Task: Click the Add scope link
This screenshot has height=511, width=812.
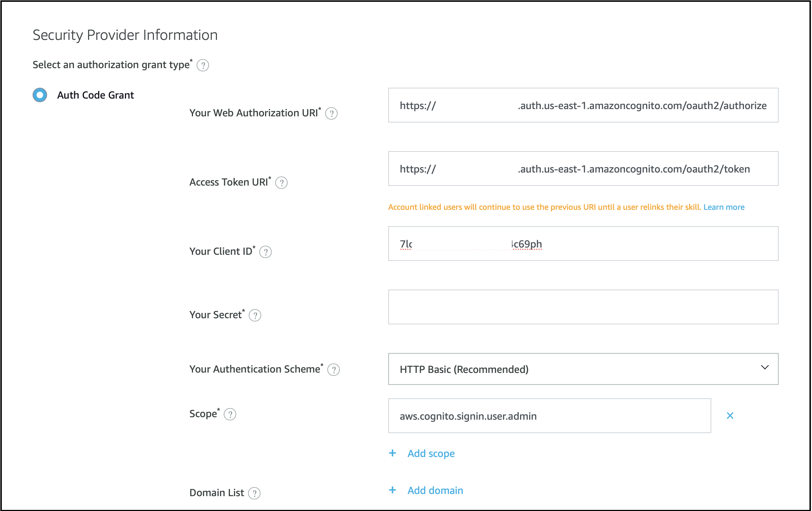Action: click(431, 453)
